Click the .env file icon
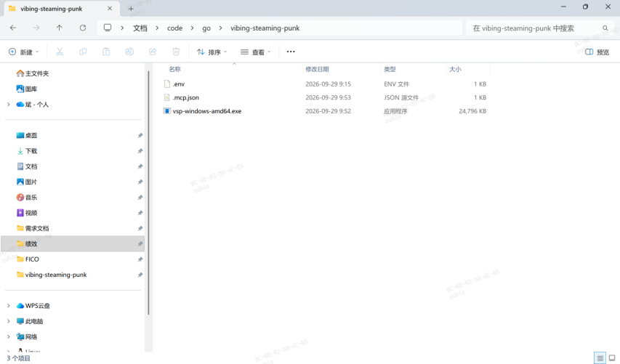620x364 pixels. coord(167,84)
